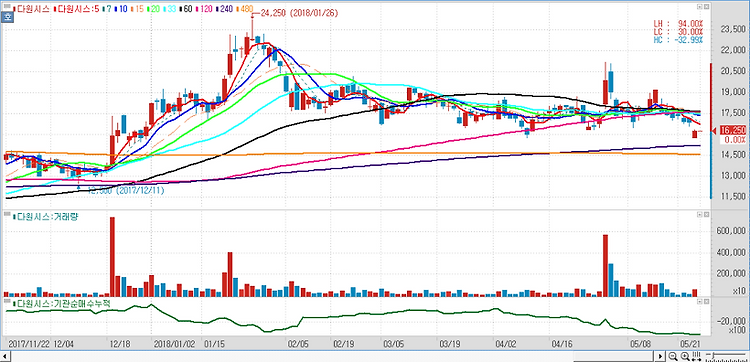
Task: Click the 01/15 date marker
Action: point(213,344)
